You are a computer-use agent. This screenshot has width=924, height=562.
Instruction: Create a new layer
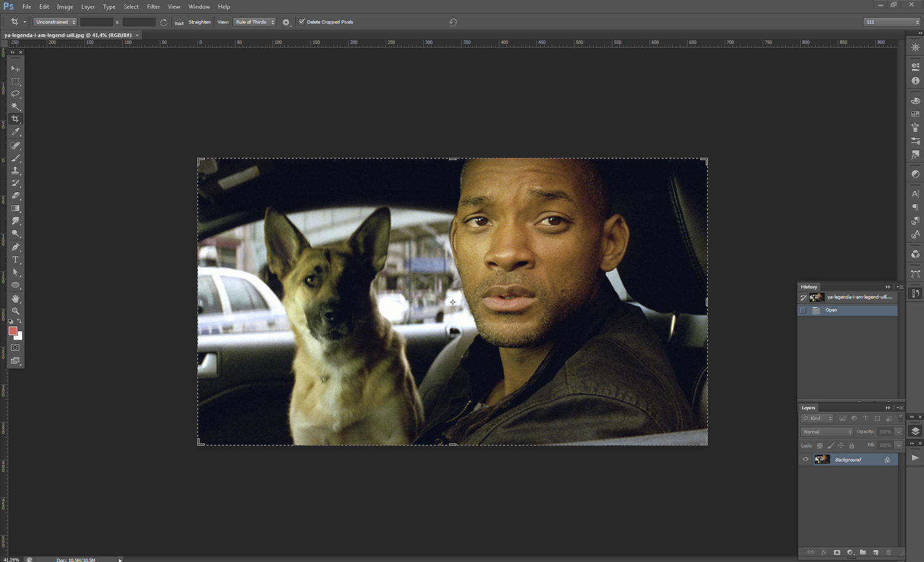pos(875,552)
